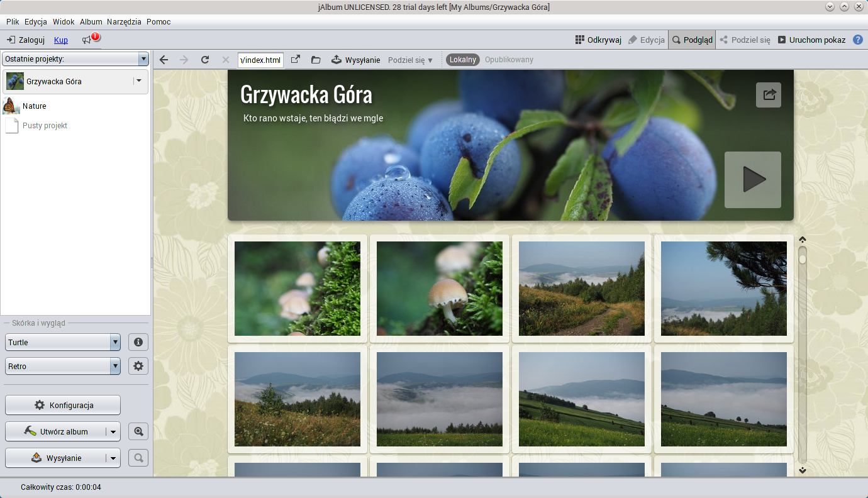Open the single mushroom close-up thumbnail
The height and width of the screenshot is (498, 868).
coord(440,289)
